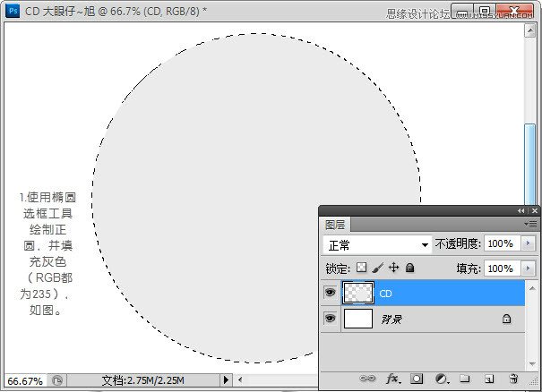Viewport: 542px width, 392px height.
Task: Select the CD layer name
Action: point(385,294)
